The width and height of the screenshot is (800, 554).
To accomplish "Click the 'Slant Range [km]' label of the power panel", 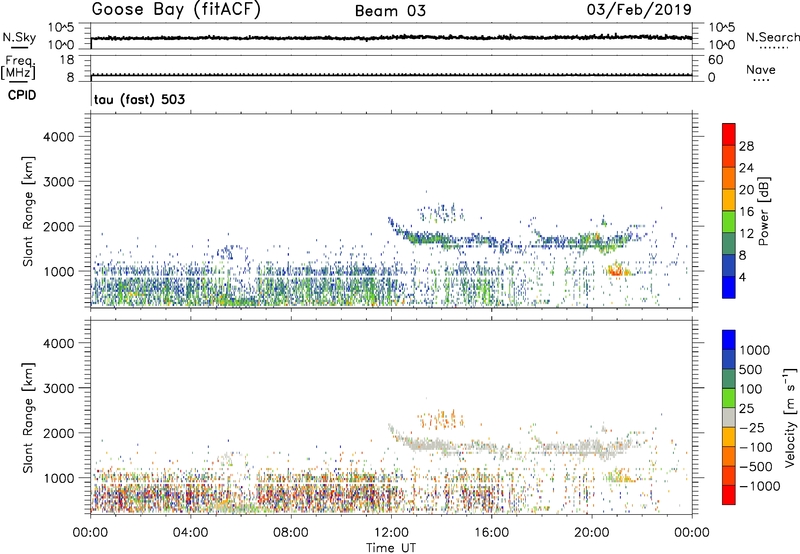I will click(x=28, y=211).
